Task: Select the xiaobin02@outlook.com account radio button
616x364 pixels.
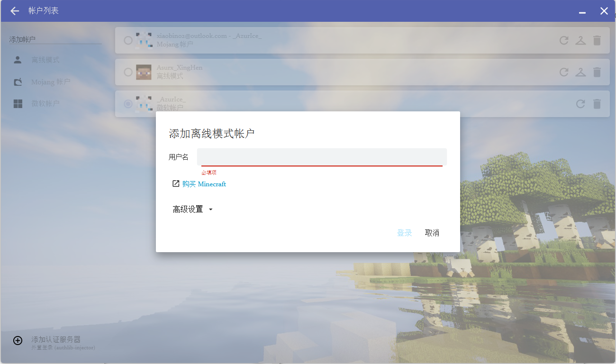Action: (128, 40)
